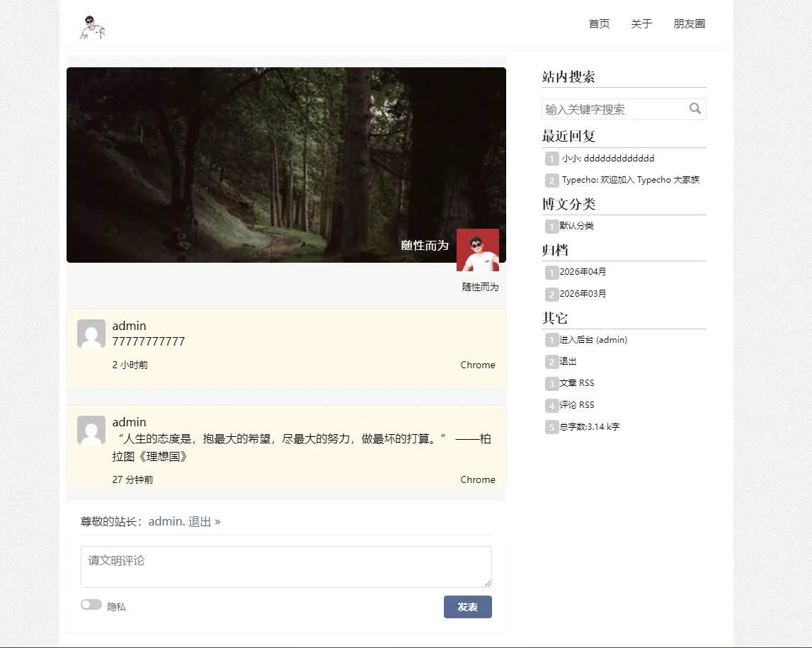The width and height of the screenshot is (812, 648).
Task: Click avatar beside the Plato quote comment
Action: pyautogui.click(x=91, y=429)
